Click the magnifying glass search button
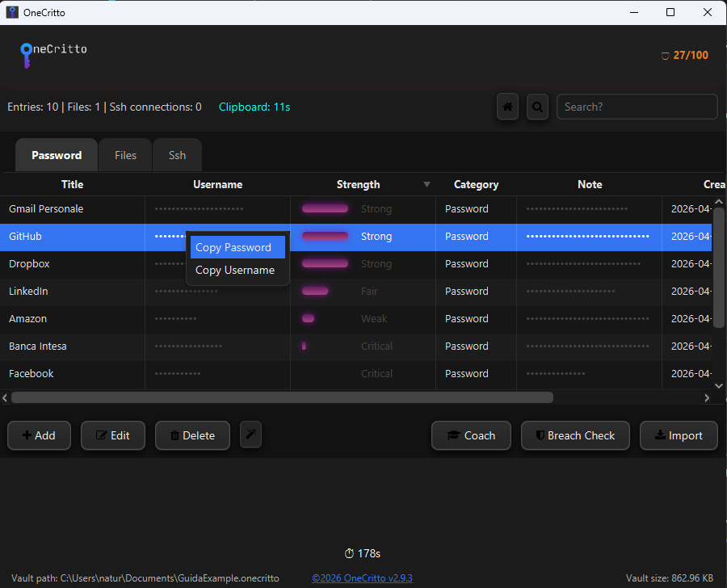Image resolution: width=727 pixels, height=588 pixels. [x=537, y=107]
